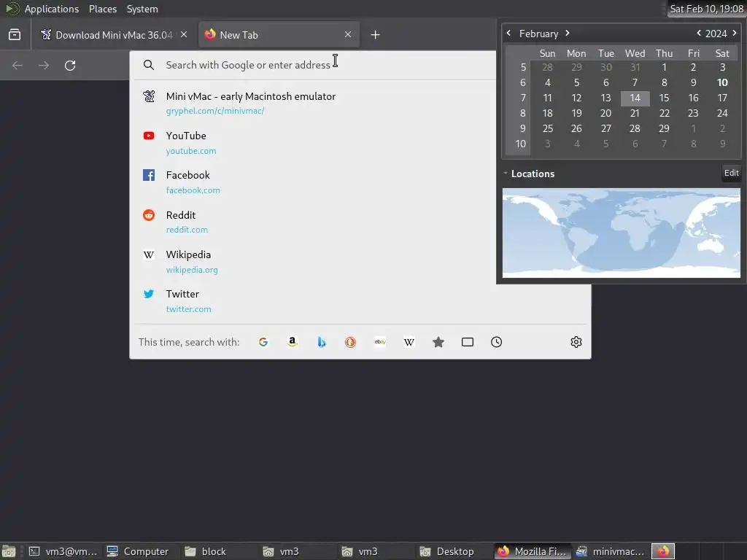Open the Places menu

pyautogui.click(x=102, y=9)
